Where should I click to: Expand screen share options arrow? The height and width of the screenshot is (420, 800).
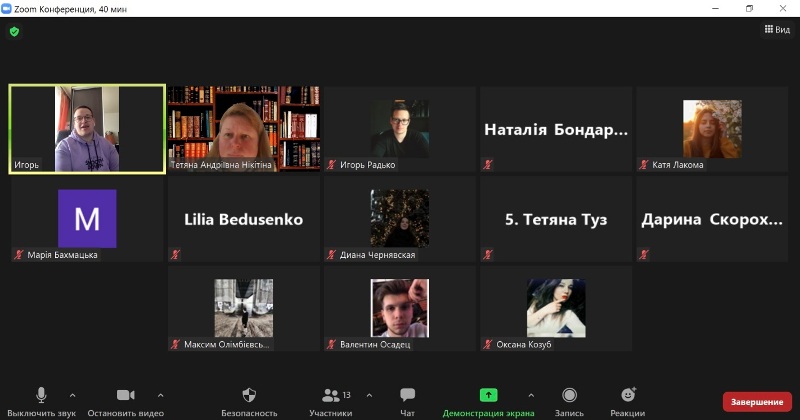pyautogui.click(x=531, y=395)
